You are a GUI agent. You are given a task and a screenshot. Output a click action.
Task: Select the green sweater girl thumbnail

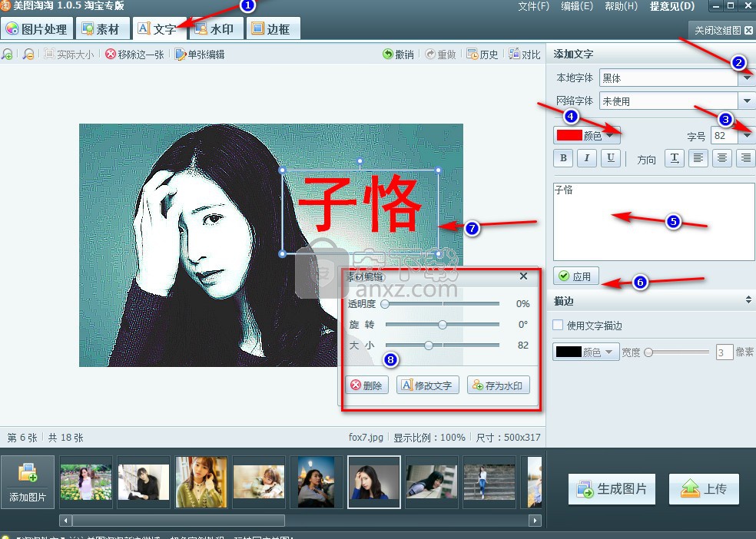click(x=201, y=482)
